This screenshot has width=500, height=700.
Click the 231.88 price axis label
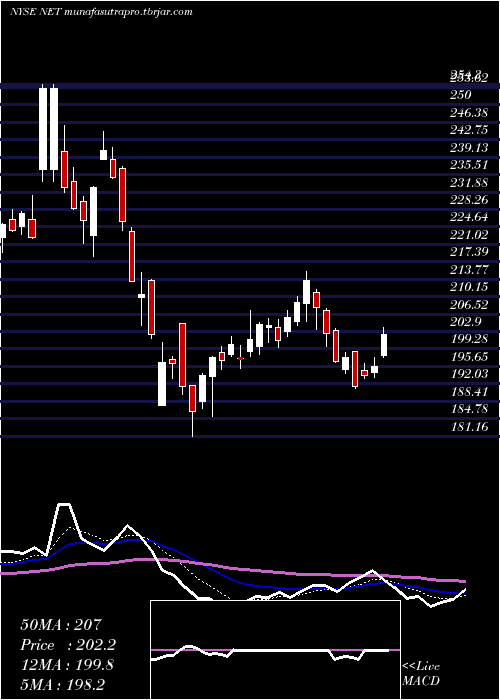coord(469,182)
